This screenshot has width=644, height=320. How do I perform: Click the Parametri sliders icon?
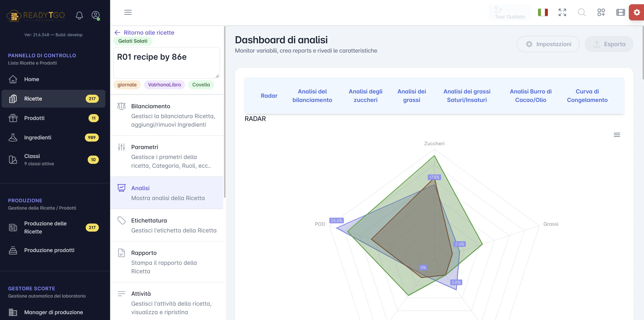122,147
